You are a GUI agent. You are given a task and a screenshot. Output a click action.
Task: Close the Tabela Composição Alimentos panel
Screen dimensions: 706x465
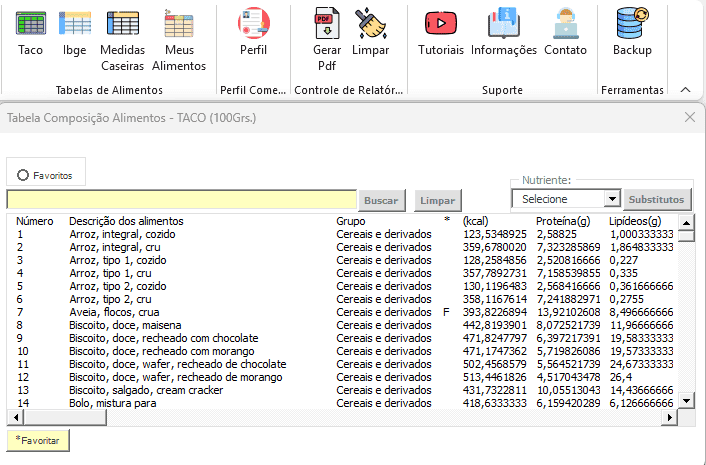pos(690,117)
